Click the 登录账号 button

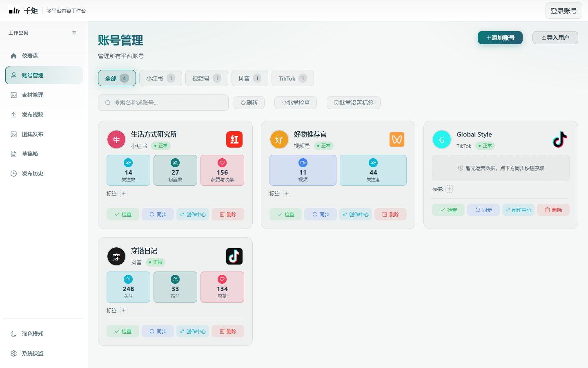click(x=563, y=11)
